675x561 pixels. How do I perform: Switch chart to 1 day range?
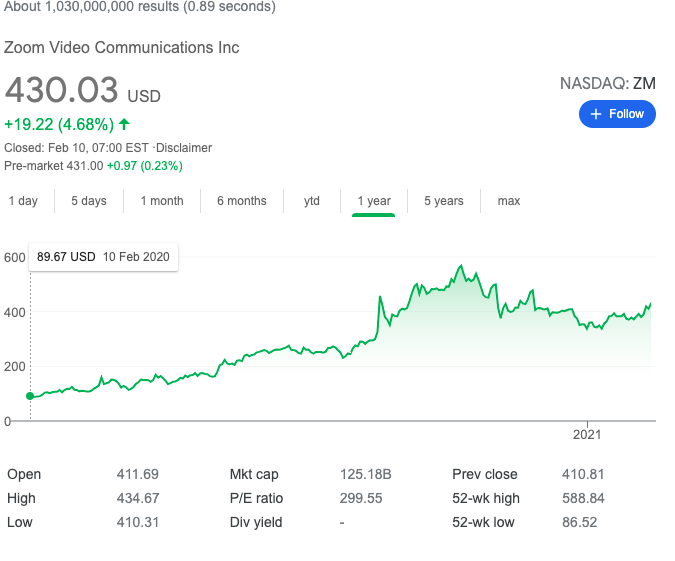[x=23, y=201]
